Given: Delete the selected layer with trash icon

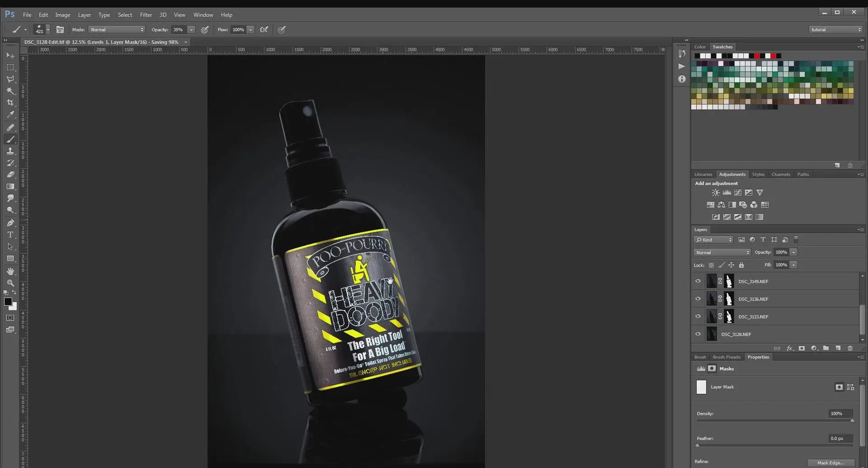Looking at the screenshot, I should (850, 348).
